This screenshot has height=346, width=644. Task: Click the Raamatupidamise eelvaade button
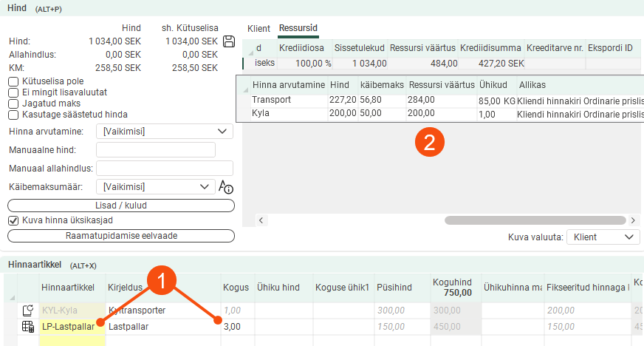click(x=121, y=236)
